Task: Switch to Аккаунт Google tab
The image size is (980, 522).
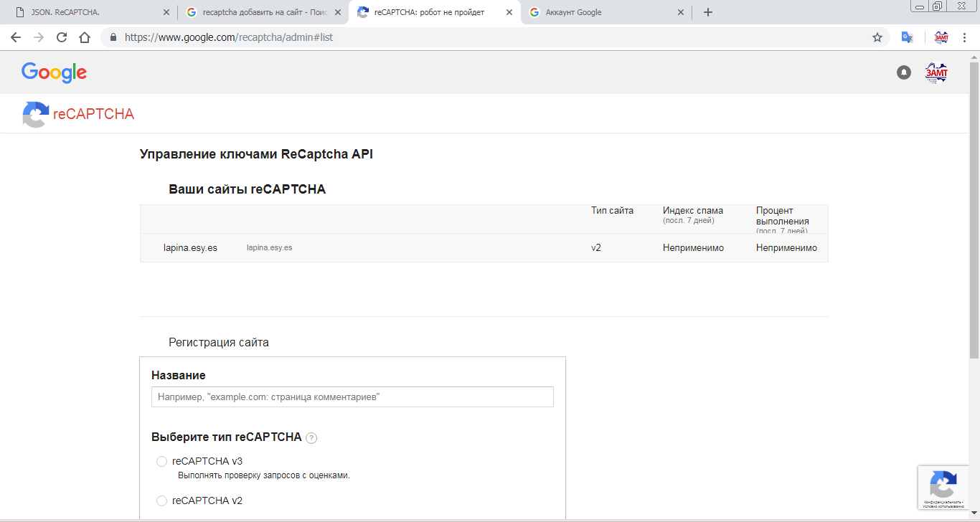Action: (606, 12)
